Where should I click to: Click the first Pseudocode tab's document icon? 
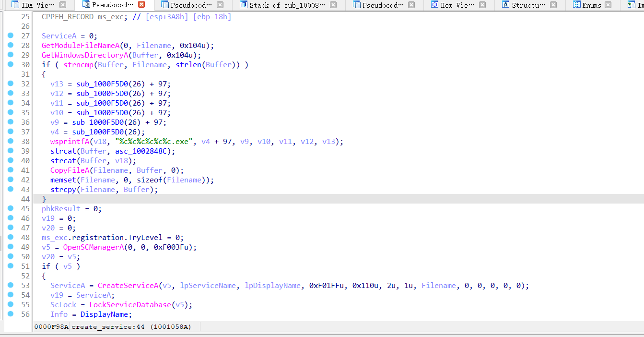click(86, 5)
